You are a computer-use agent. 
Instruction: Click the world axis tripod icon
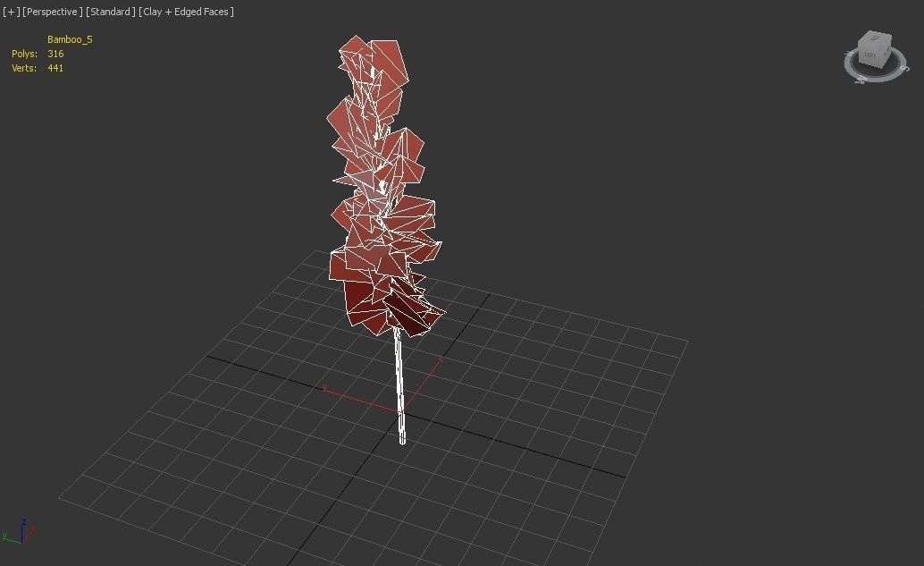pyautogui.click(x=20, y=531)
